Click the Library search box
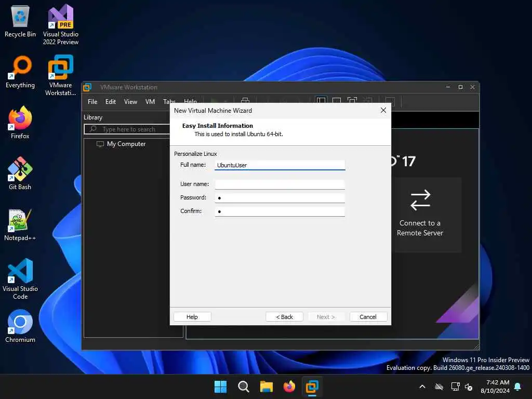 click(x=127, y=129)
